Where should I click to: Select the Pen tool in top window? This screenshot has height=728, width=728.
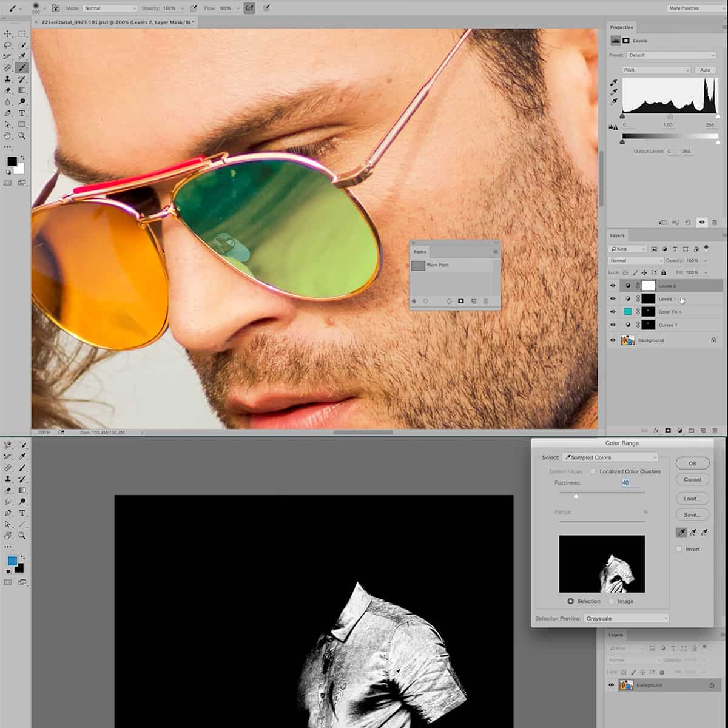pos(8,113)
